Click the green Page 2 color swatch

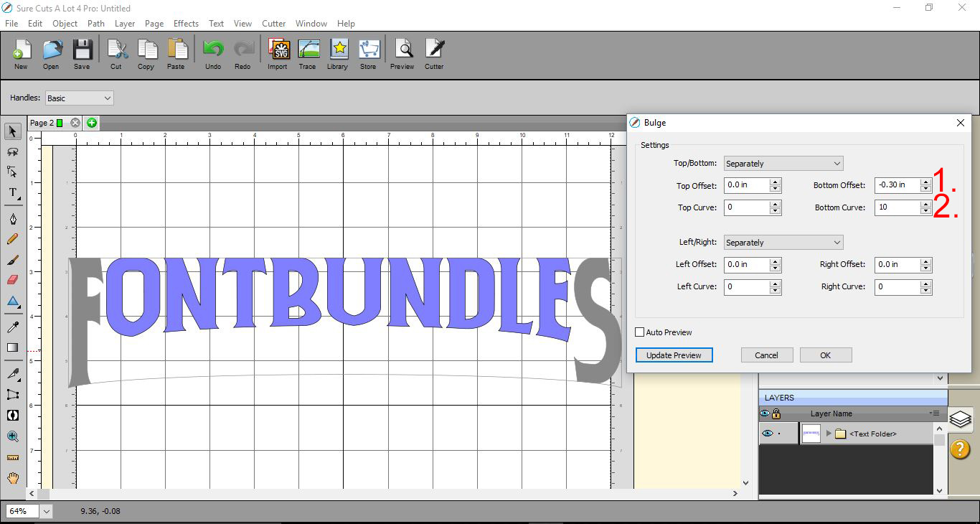point(60,123)
